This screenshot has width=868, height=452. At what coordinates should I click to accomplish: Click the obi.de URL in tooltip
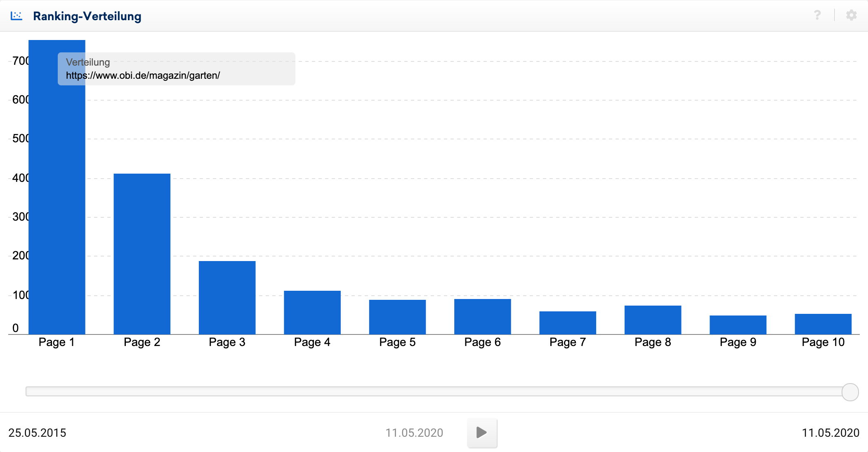[x=143, y=75]
